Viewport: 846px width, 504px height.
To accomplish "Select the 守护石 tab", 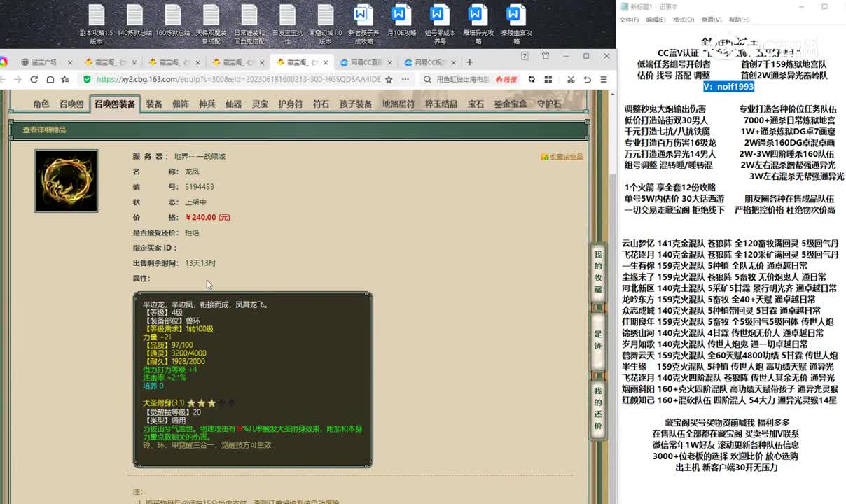I will pyautogui.click(x=549, y=104).
